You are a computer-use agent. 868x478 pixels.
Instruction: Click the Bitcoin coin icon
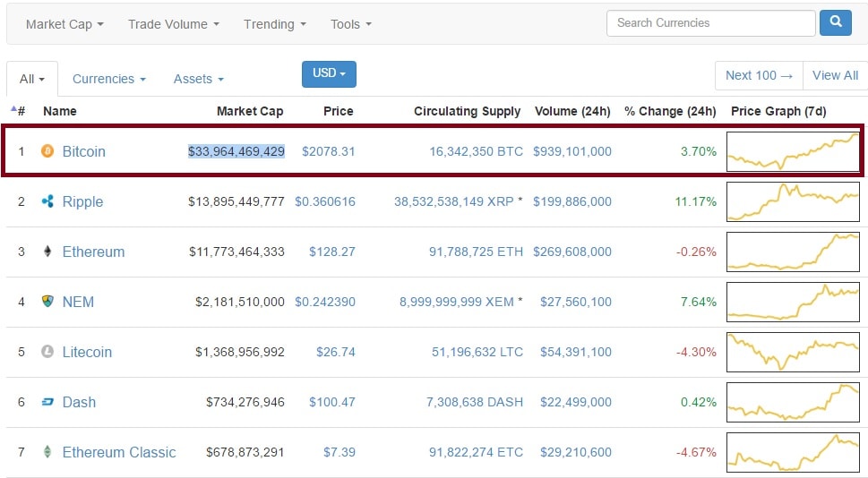tap(47, 151)
